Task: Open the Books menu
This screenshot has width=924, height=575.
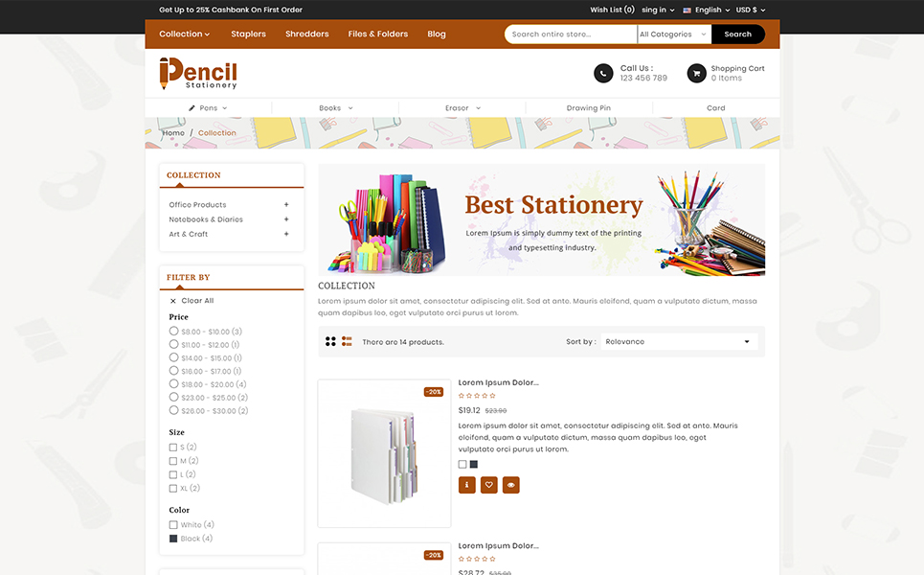Action: (336, 108)
